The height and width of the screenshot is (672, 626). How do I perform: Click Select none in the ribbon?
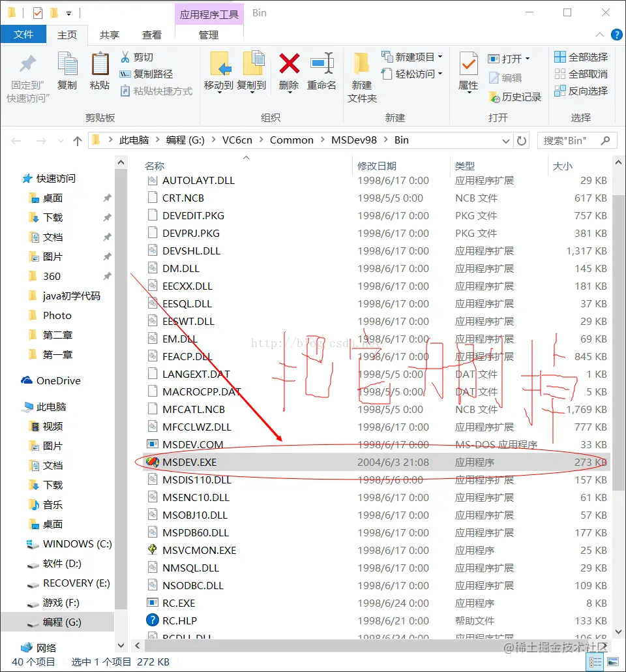tap(581, 74)
